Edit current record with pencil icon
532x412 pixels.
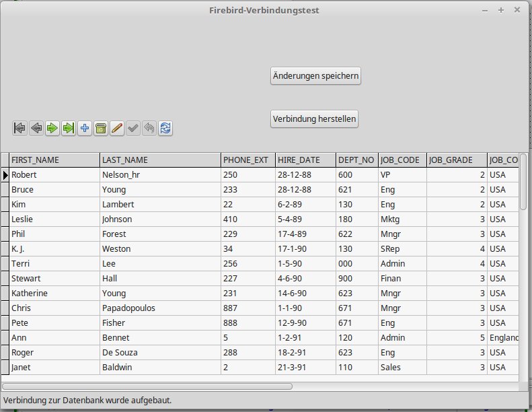tap(117, 128)
